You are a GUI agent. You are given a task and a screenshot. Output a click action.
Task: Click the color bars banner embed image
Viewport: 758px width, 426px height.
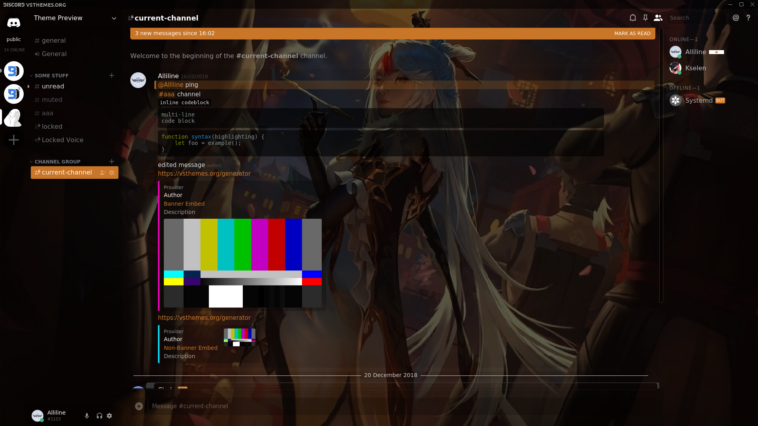pos(242,263)
